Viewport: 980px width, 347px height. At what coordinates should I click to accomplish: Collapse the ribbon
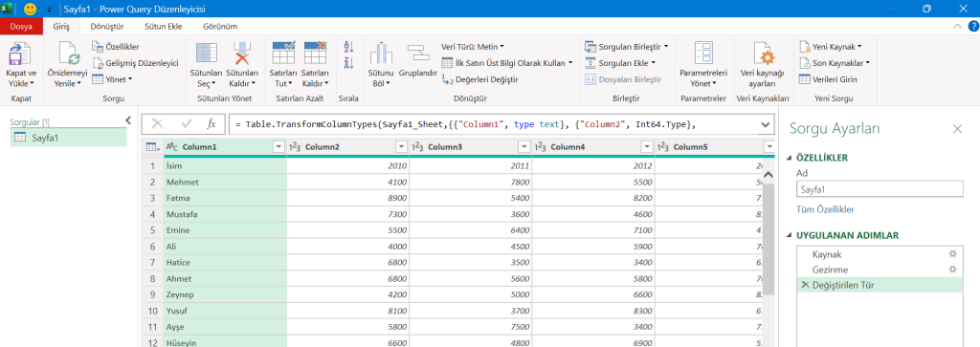(957, 26)
